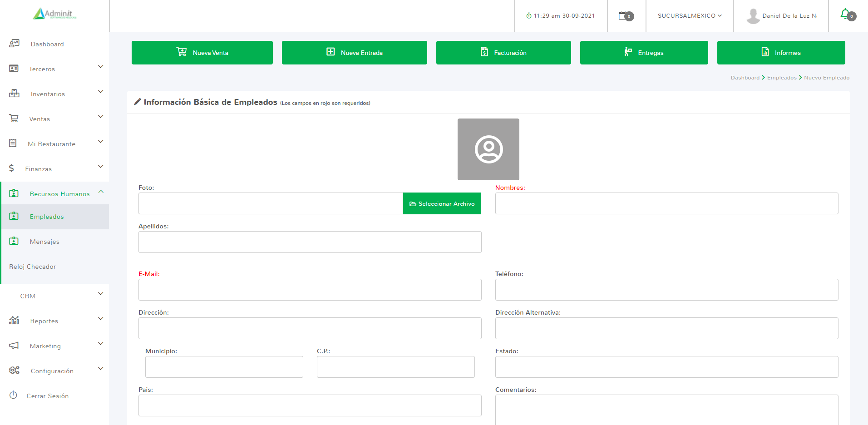Expand the Inventarios menu chevron

pos(101,92)
